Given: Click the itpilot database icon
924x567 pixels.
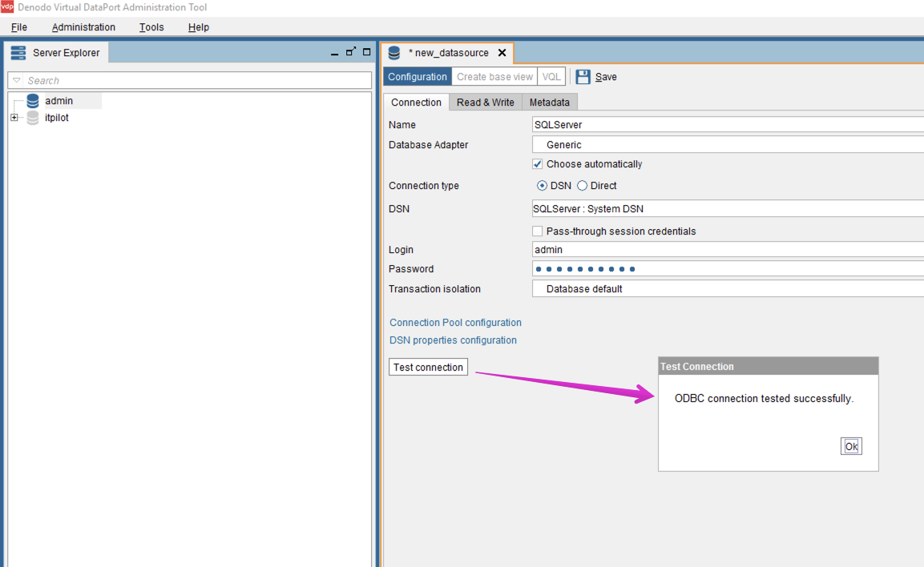Looking at the screenshot, I should (x=32, y=118).
